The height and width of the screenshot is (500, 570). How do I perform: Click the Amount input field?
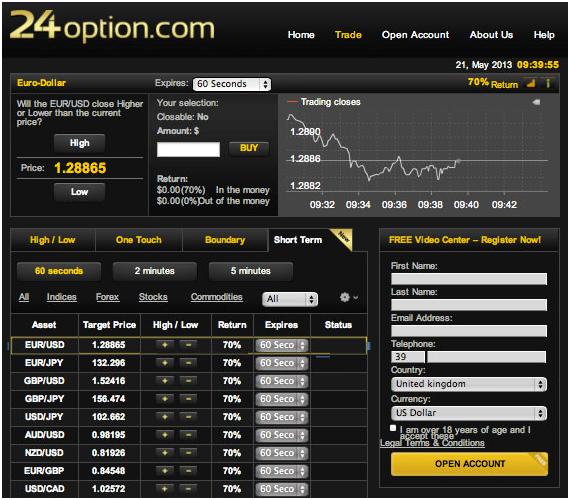click(188, 149)
